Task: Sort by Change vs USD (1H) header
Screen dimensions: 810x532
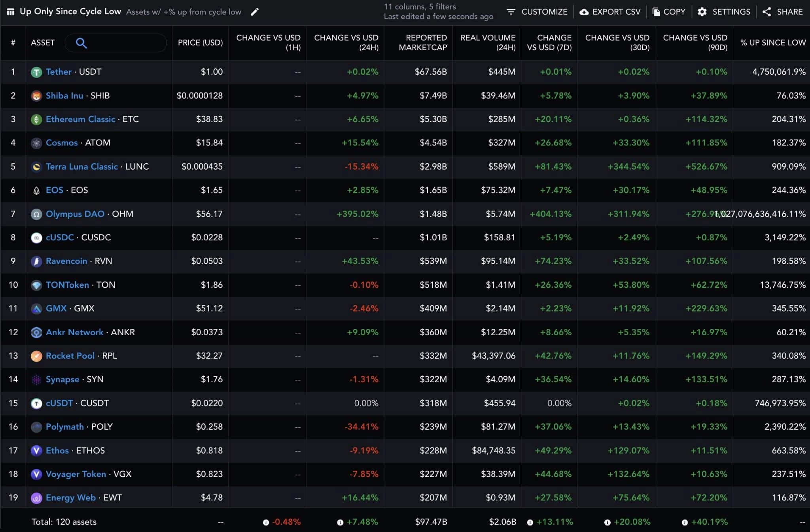Action: 268,43
